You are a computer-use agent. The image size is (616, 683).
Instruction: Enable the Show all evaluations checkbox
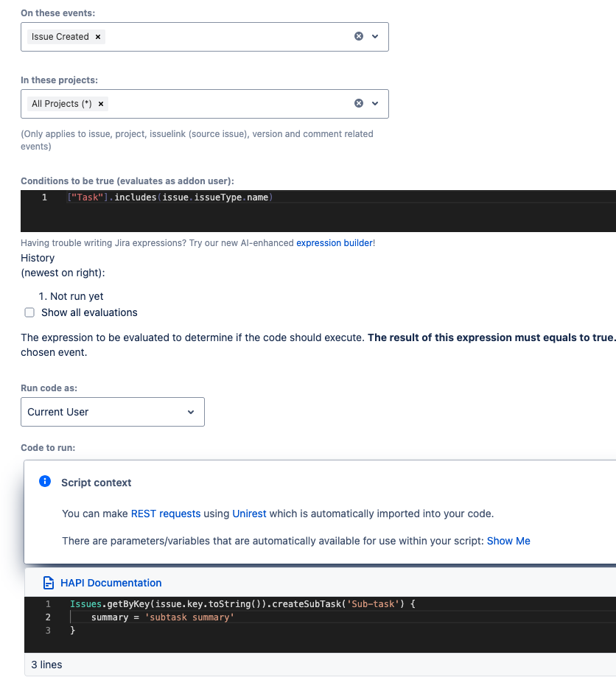coord(29,312)
